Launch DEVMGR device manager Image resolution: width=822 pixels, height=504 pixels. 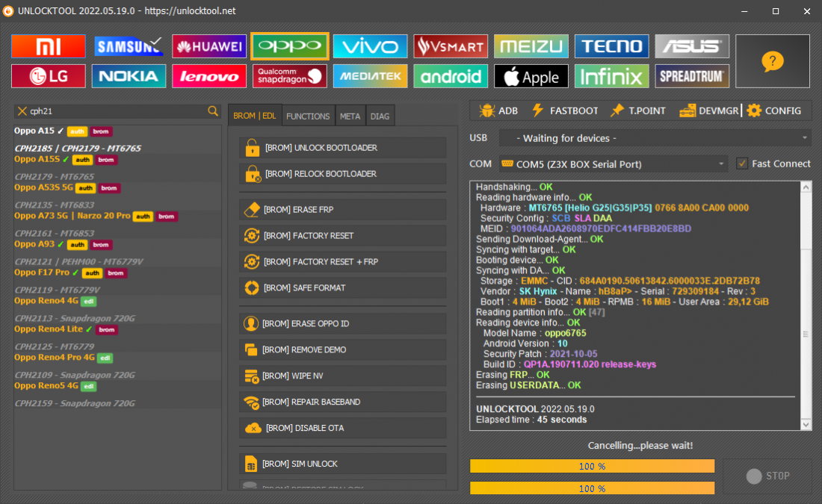708,111
